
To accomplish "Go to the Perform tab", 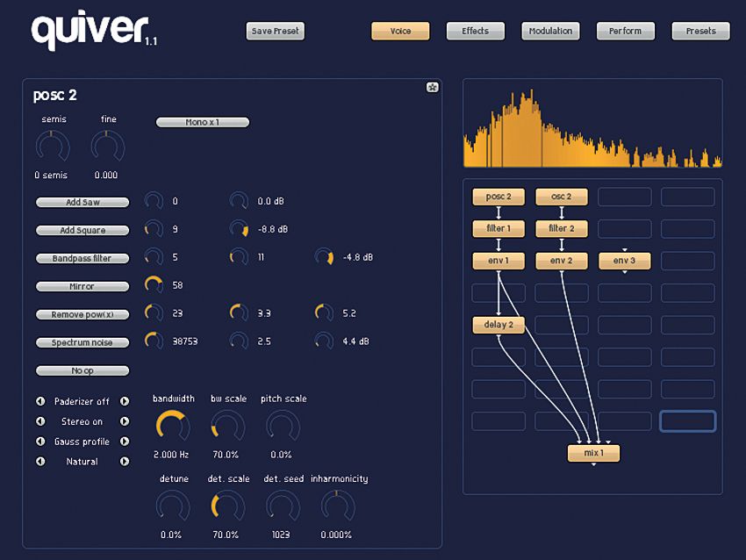I will click(626, 32).
